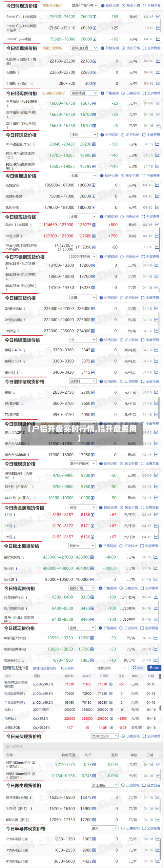Open trend chart for 1#锑锭 row
164x868 pixels.
156,331
